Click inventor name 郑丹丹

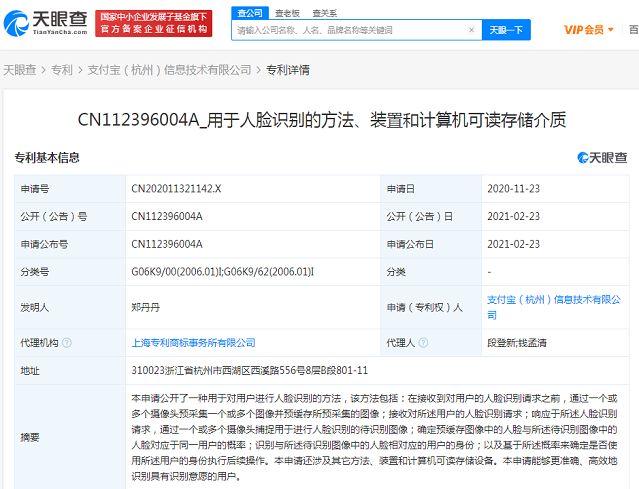[x=145, y=307]
